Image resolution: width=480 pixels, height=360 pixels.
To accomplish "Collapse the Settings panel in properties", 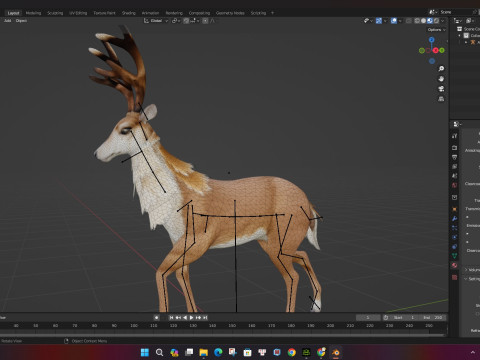I will click(466, 279).
